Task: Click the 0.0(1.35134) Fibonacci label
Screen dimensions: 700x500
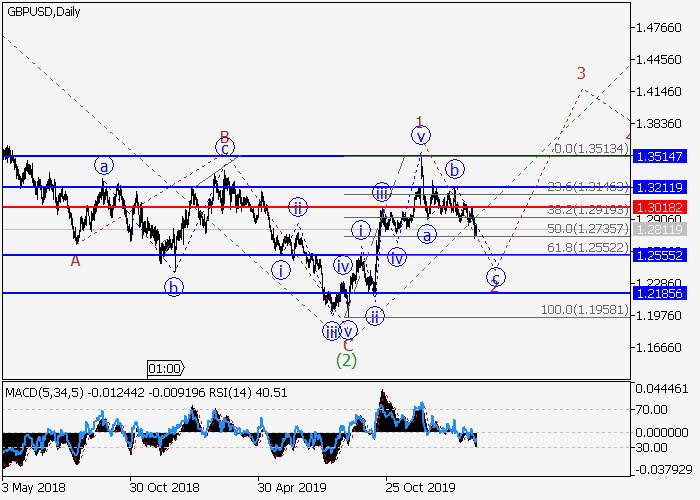Action: (x=590, y=148)
